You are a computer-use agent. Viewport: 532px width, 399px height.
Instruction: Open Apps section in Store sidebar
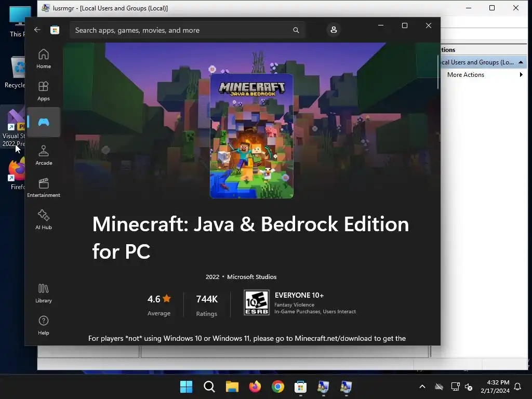(44, 91)
